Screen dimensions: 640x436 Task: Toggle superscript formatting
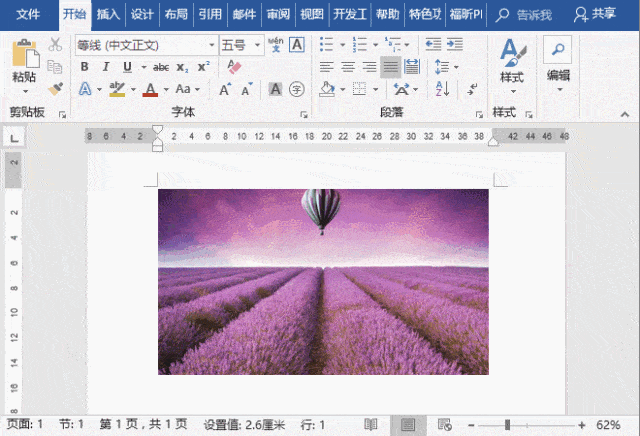203,67
